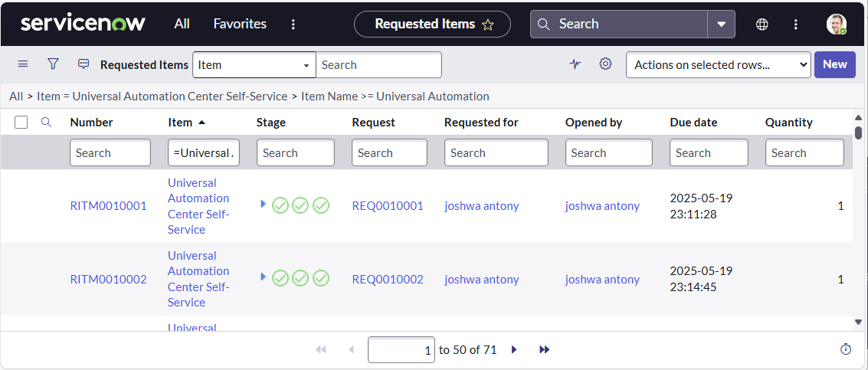Open the ServiceNow logo home link

coord(83,24)
